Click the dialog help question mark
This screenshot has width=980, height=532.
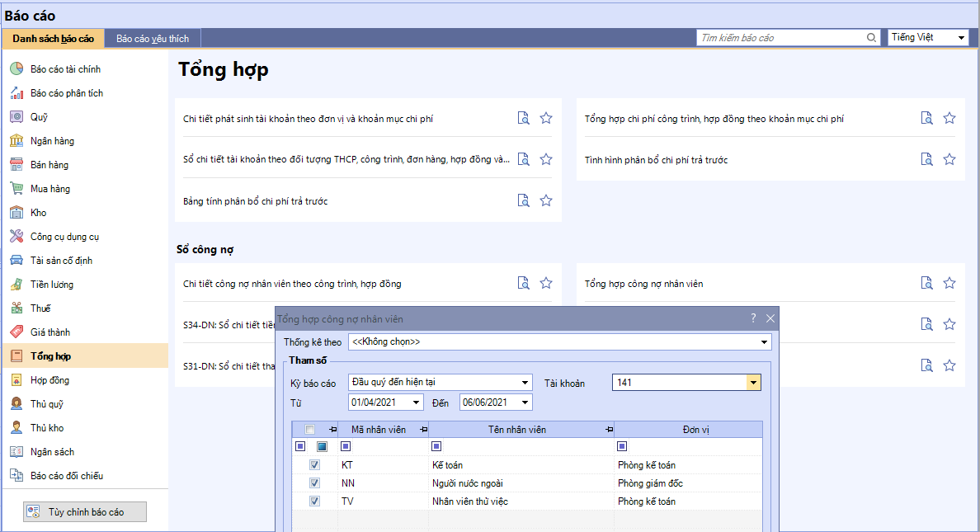point(753,318)
